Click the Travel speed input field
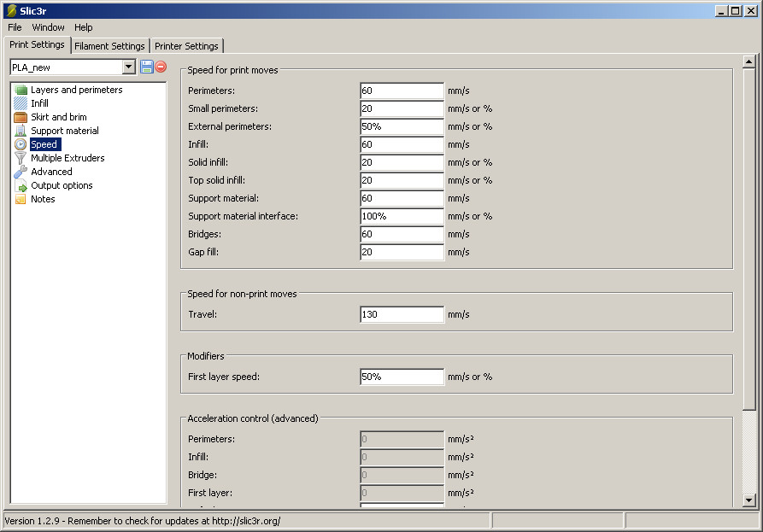Image resolution: width=763 pixels, height=532 pixels. coord(402,314)
